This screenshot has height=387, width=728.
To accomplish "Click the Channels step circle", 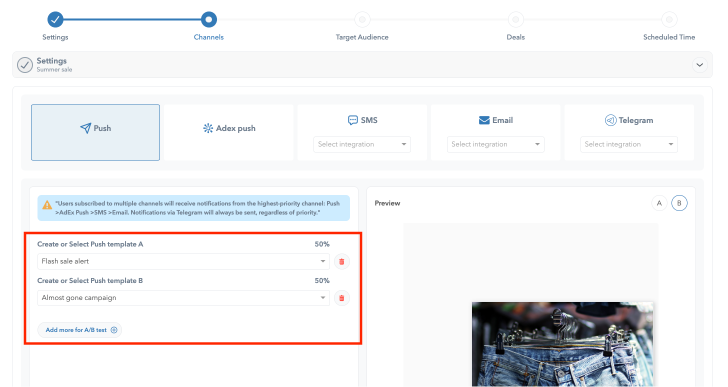I will click(x=208, y=19).
